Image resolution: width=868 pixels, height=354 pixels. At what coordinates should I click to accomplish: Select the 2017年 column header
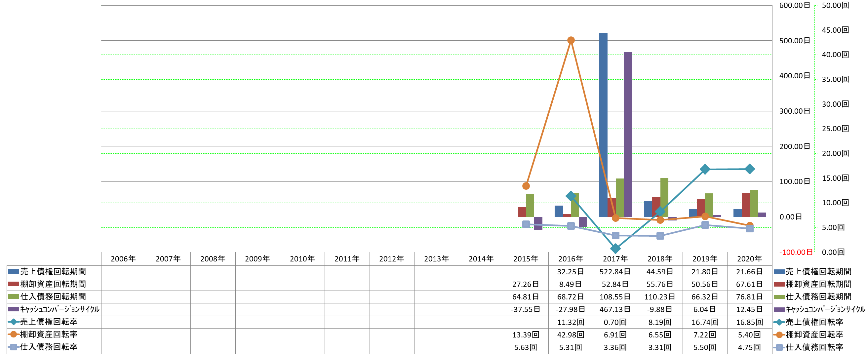615,259
